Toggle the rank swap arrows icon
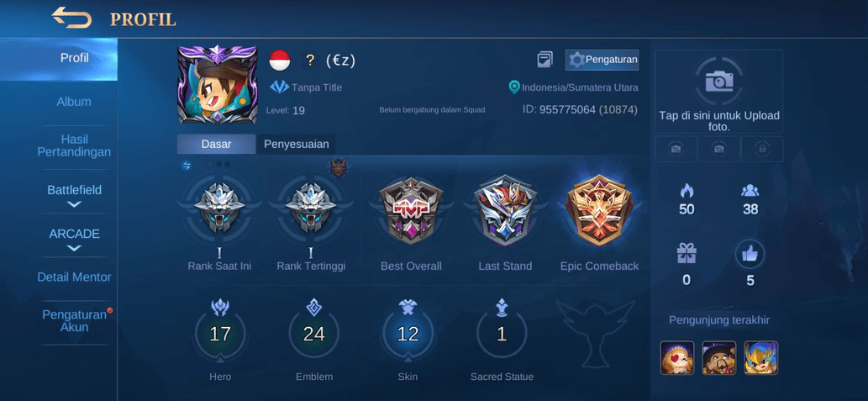Screen dimensions: 868x401 click(187, 165)
